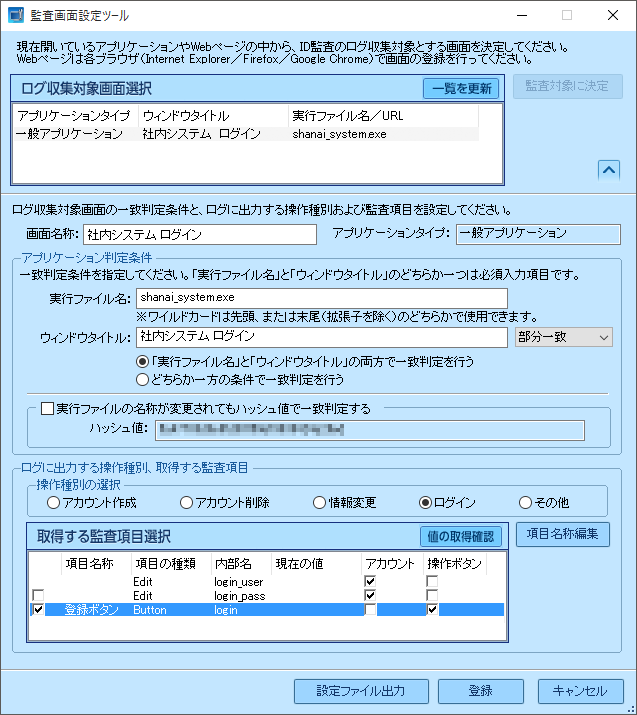Toggle 操作ボタン checkbox for login_user row

[x=432, y=581]
